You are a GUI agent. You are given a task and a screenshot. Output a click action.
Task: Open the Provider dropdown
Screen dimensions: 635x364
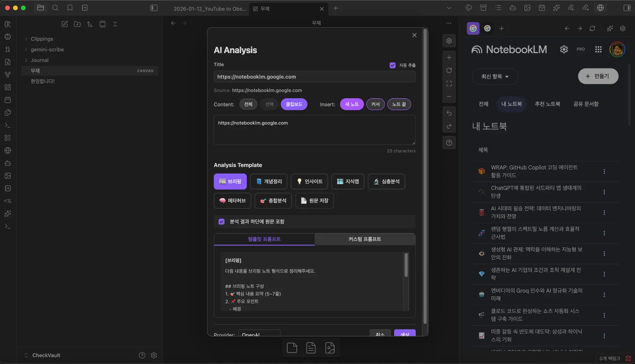pos(259,333)
